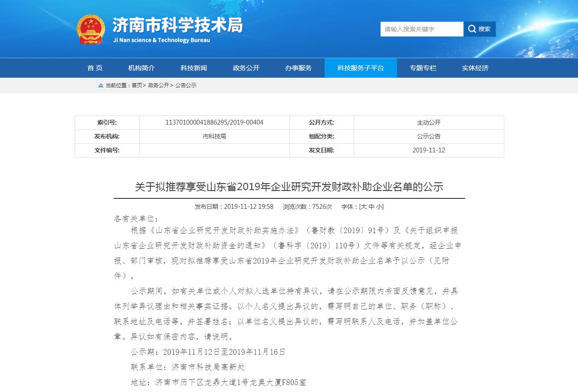
Task: Open the 科技新闻 menu item
Action: (x=193, y=68)
